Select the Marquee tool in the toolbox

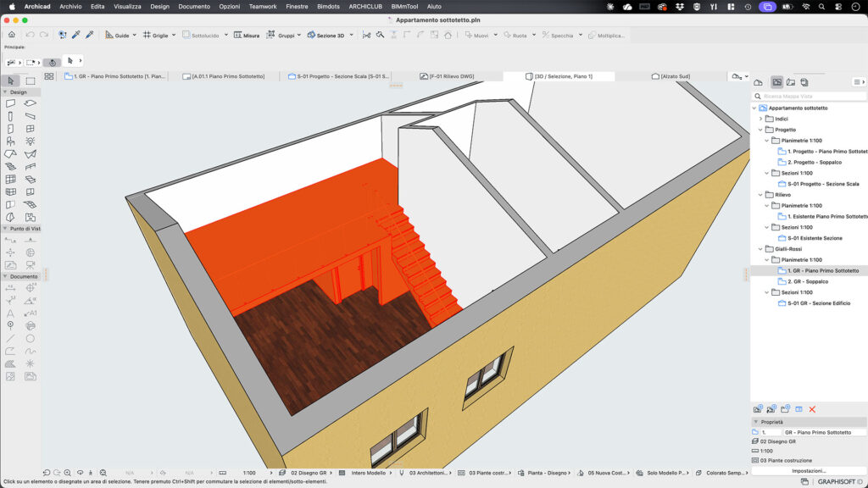point(31,80)
